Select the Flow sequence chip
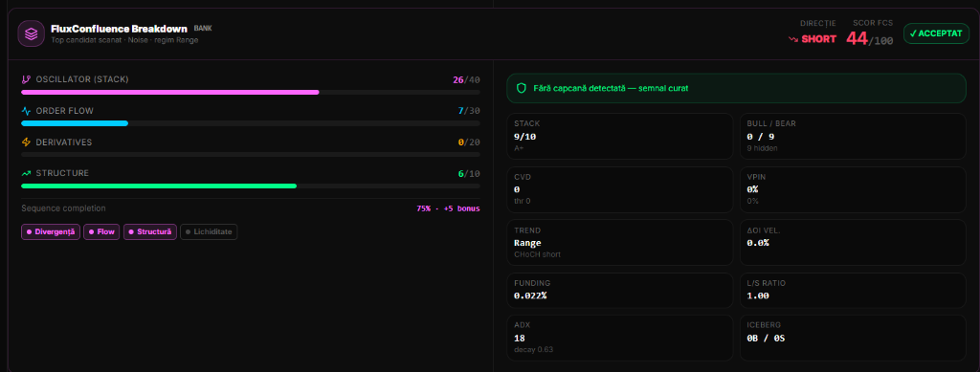 (101, 232)
